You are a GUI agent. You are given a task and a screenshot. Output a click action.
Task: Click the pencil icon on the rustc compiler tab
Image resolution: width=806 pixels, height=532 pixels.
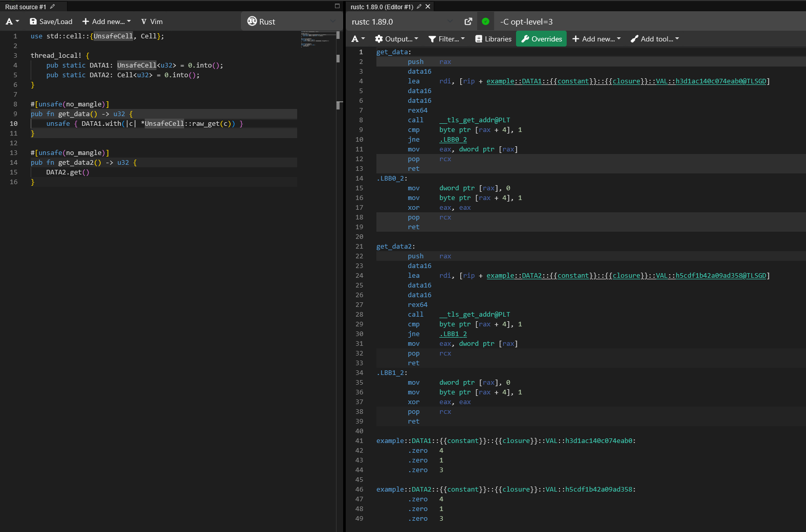[419, 7]
